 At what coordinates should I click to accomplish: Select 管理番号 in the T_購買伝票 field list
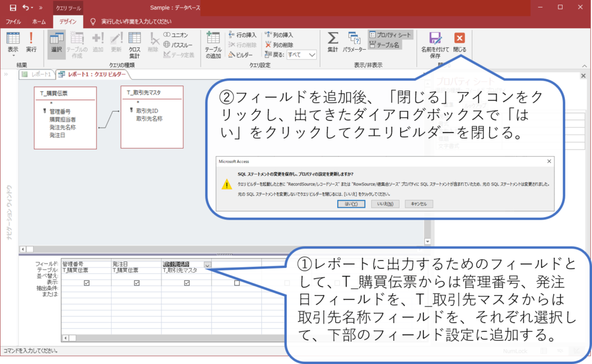(x=60, y=112)
